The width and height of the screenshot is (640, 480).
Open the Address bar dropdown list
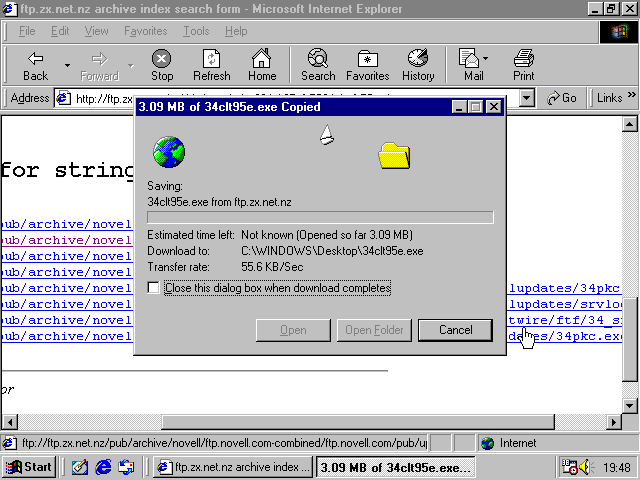527,98
